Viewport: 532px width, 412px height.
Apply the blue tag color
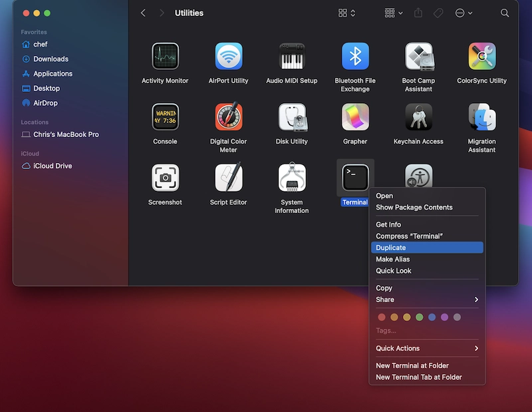(432, 317)
